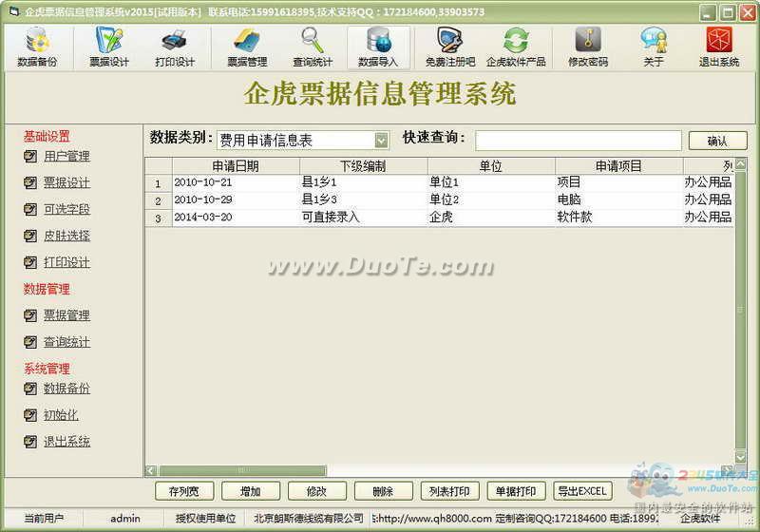
Task: Click vertical scrollbar up arrow
Action: click(x=741, y=163)
